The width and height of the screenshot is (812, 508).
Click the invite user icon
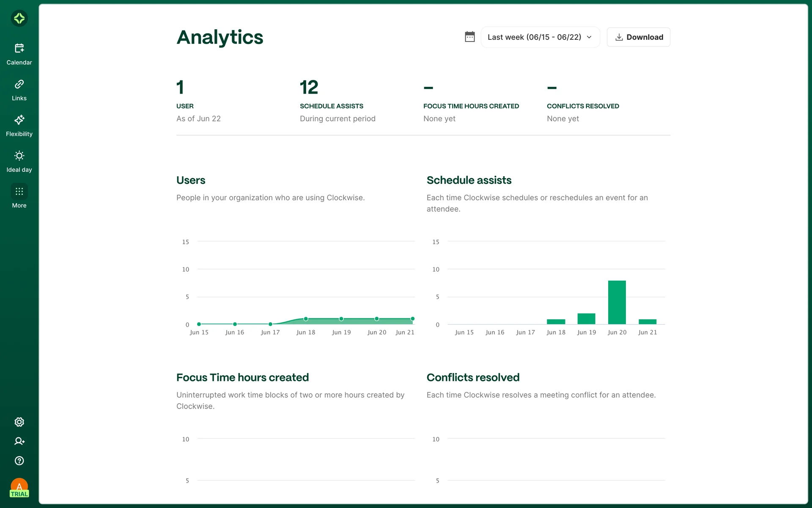pos(19,441)
